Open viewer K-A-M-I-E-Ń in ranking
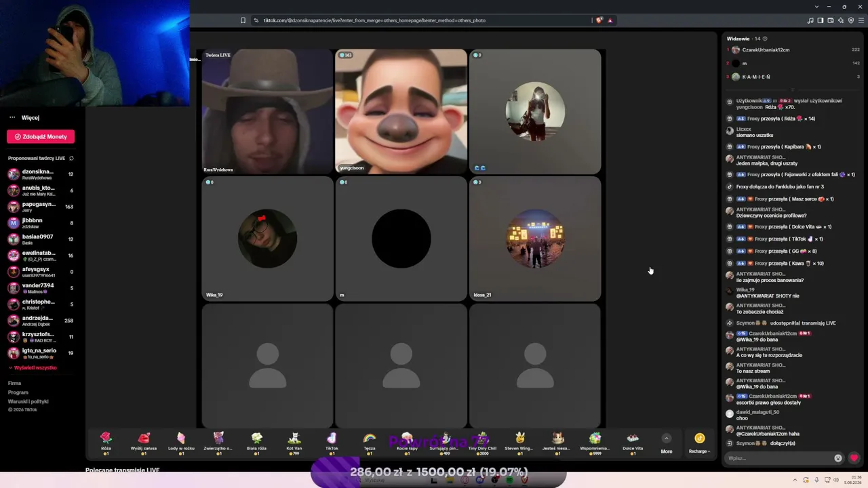The width and height of the screenshot is (868, 488). [756, 77]
